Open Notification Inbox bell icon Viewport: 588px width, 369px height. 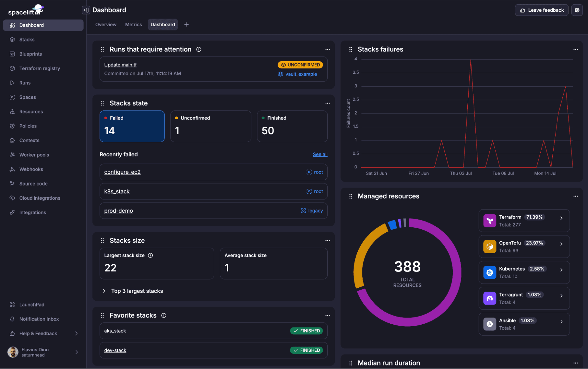(x=12, y=319)
